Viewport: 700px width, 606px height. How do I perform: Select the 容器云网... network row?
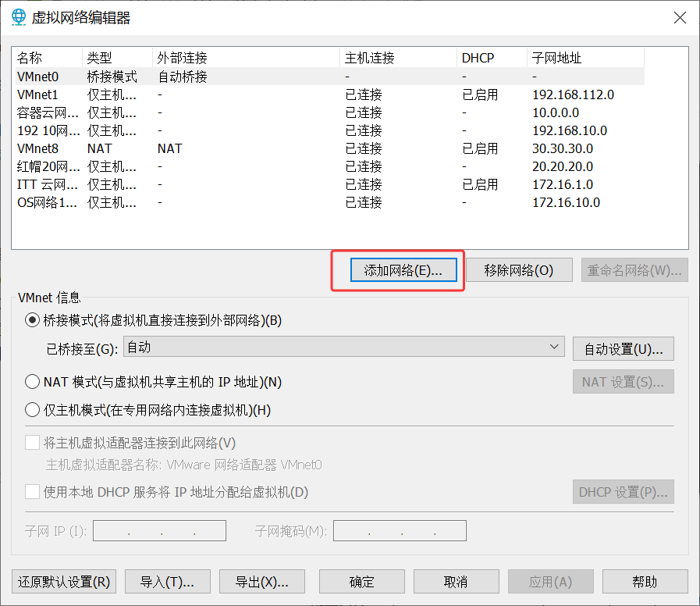[329, 112]
